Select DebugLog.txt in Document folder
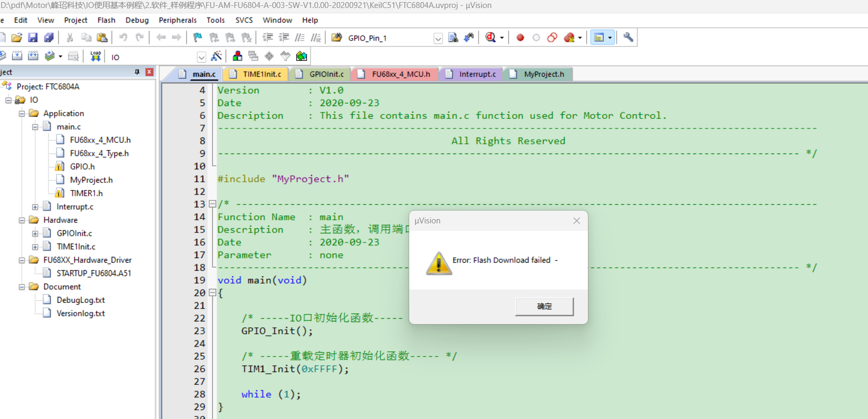This screenshot has height=419, width=868. pos(81,300)
